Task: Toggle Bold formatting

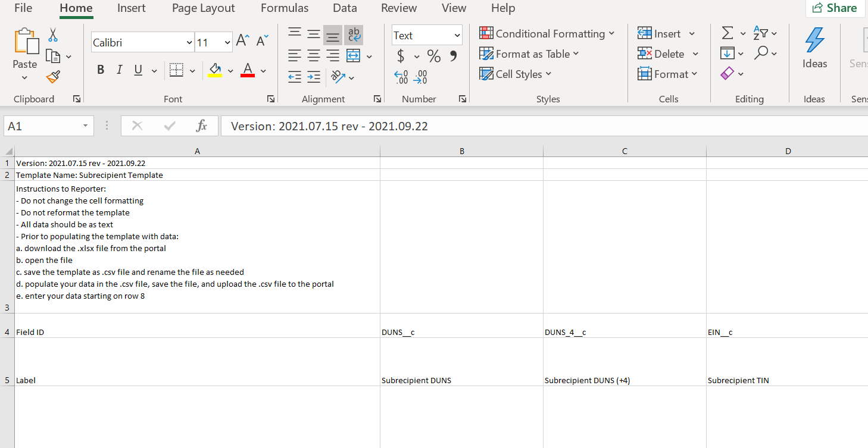Action: point(101,70)
